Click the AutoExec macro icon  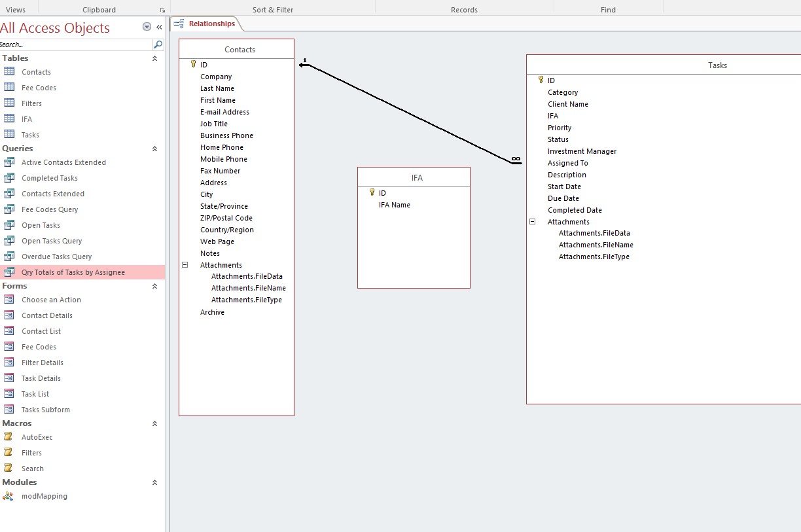[x=9, y=436]
